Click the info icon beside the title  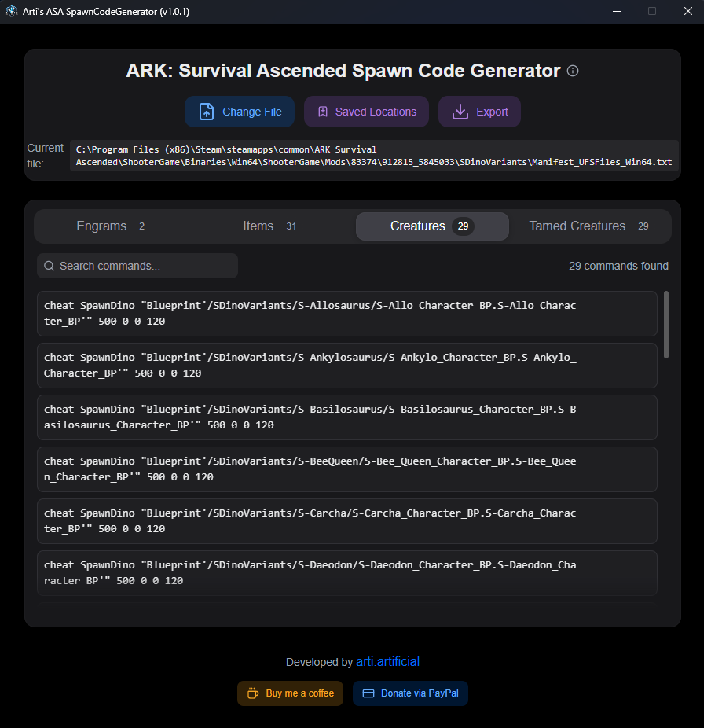pyautogui.click(x=573, y=72)
